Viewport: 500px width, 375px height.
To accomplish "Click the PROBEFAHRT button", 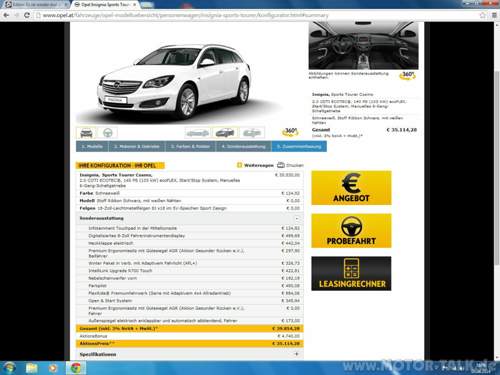I will [351, 231].
